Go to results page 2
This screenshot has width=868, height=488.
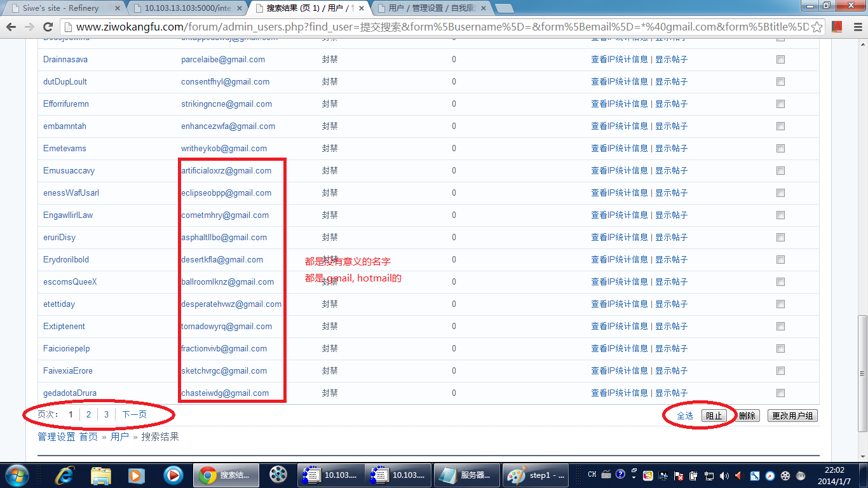click(88, 414)
